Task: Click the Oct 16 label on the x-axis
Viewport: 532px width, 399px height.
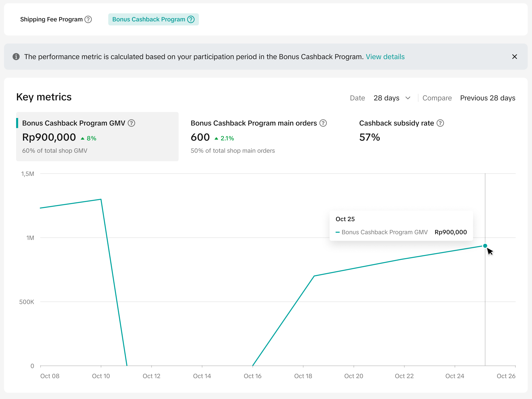Action: pyautogui.click(x=253, y=376)
